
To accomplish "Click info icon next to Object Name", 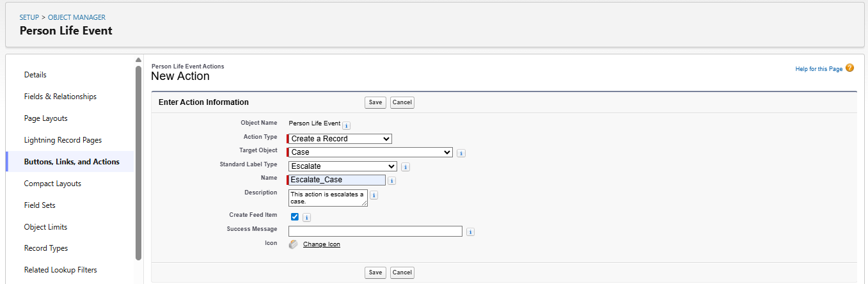I will tap(346, 125).
